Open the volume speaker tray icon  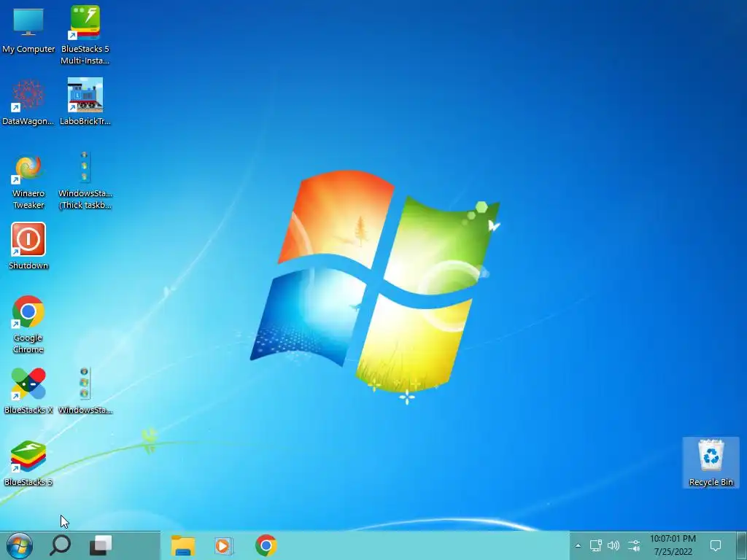pyautogui.click(x=614, y=545)
